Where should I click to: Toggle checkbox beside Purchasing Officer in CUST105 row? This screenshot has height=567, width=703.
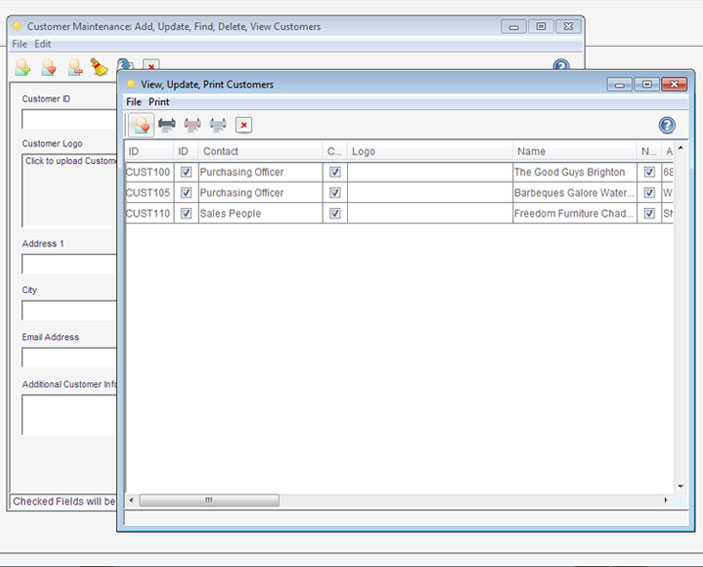335,193
